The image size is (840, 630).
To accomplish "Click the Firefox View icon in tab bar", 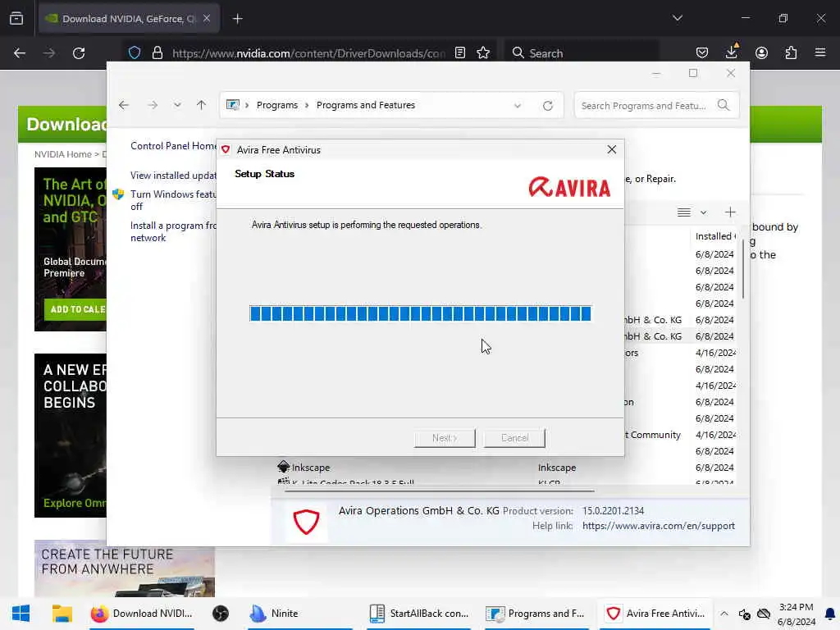I will click(x=16, y=19).
